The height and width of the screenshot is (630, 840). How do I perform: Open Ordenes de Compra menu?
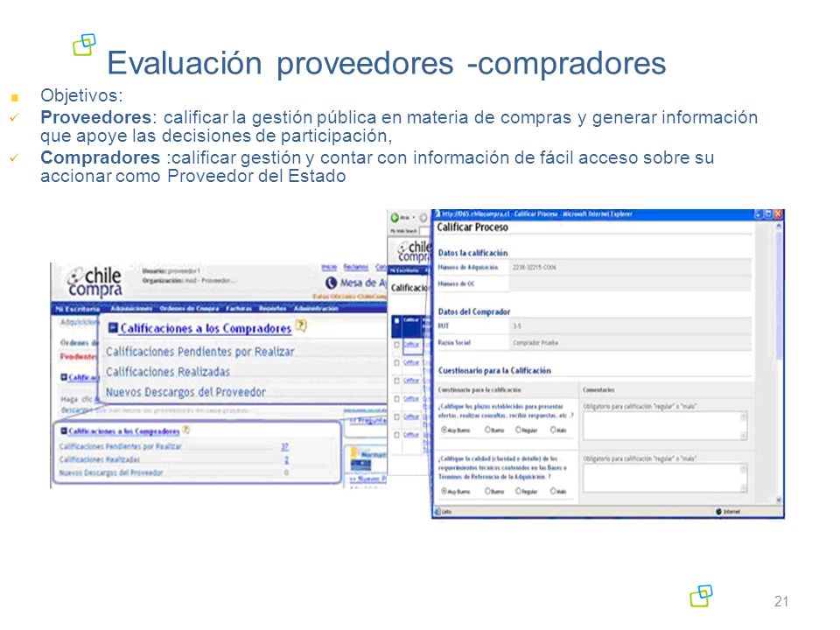pos(189,308)
